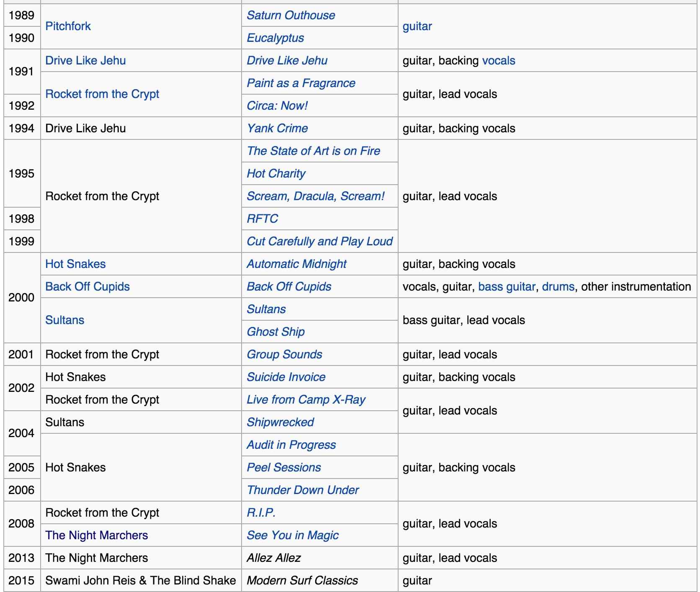700x592 pixels.
Task: Open italic Drive Like Jehu album link
Action: [287, 61]
